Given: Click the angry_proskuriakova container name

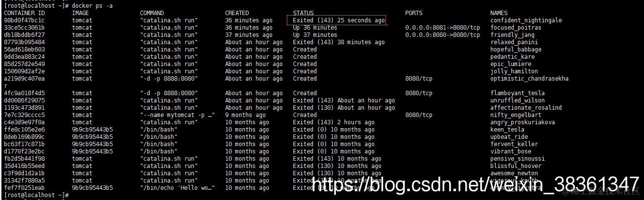Looking at the screenshot, I should click(522, 122).
